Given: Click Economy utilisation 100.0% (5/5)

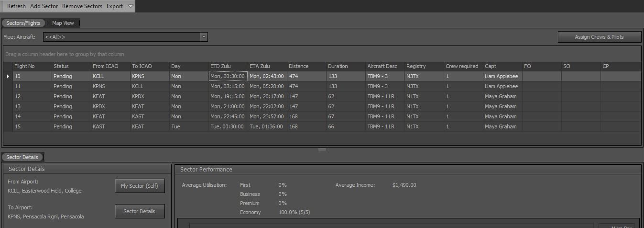Looking at the screenshot, I should pos(295,212).
